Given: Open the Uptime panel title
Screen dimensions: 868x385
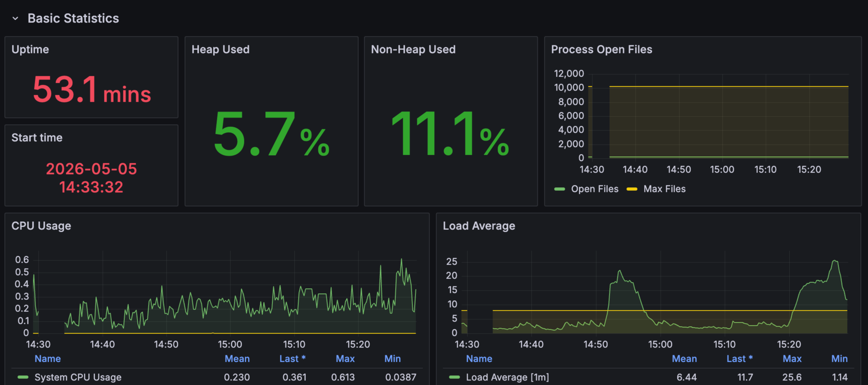Looking at the screenshot, I should point(30,50).
